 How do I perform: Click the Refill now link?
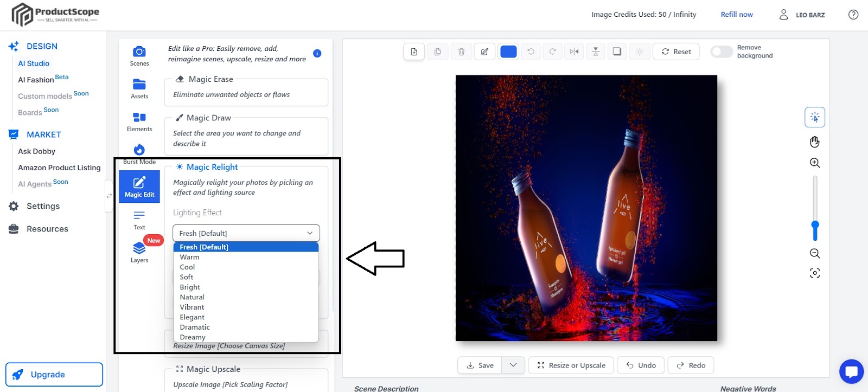coord(737,15)
